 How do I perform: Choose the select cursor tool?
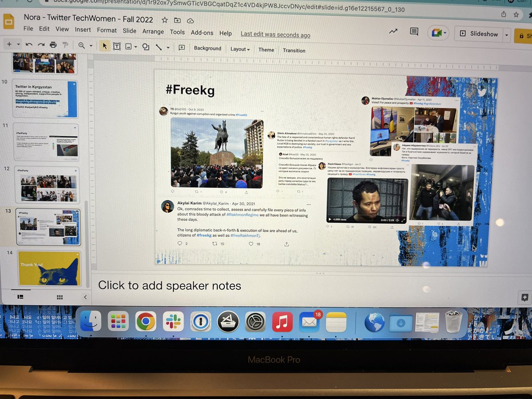(105, 46)
